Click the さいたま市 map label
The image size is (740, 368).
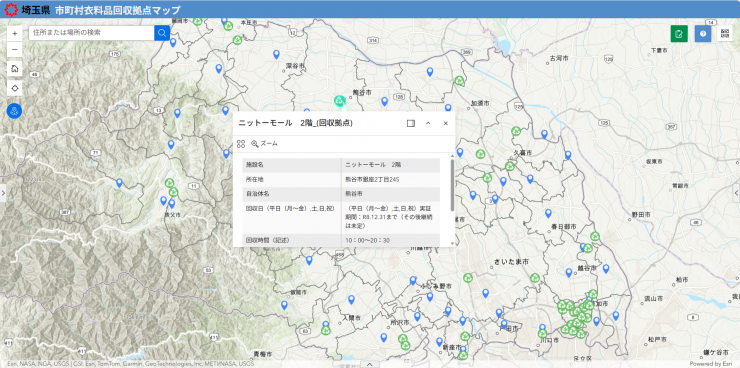pyautogui.click(x=511, y=261)
